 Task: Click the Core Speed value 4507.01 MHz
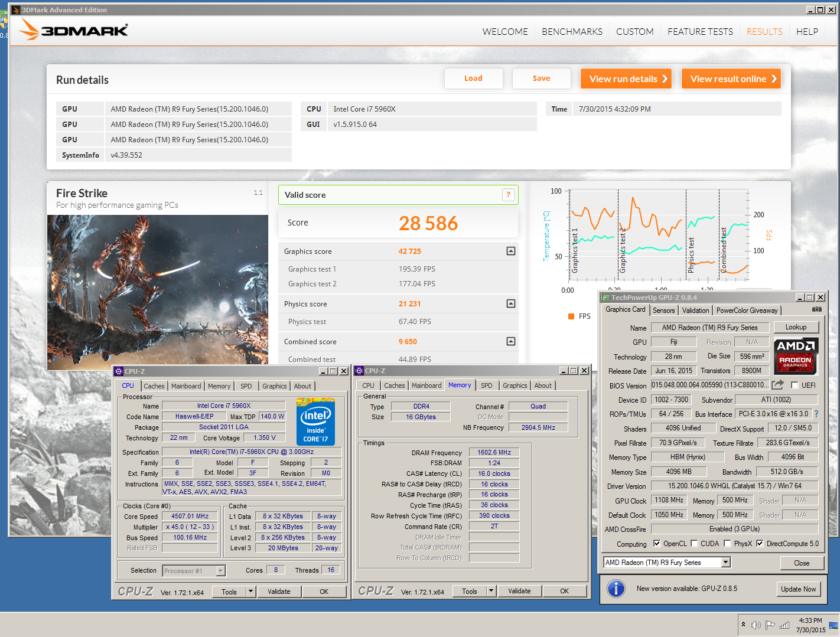click(x=190, y=516)
